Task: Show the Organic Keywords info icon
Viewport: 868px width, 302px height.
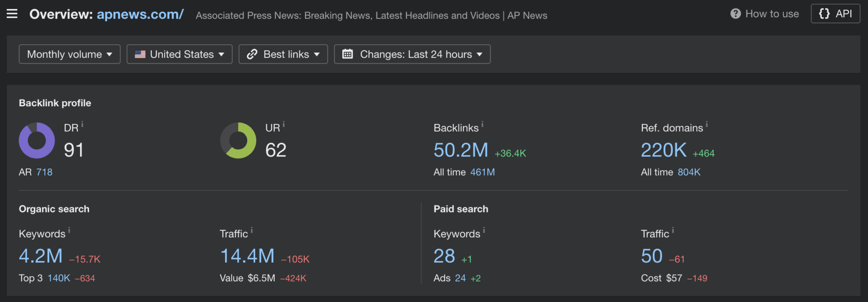Action: point(69,230)
